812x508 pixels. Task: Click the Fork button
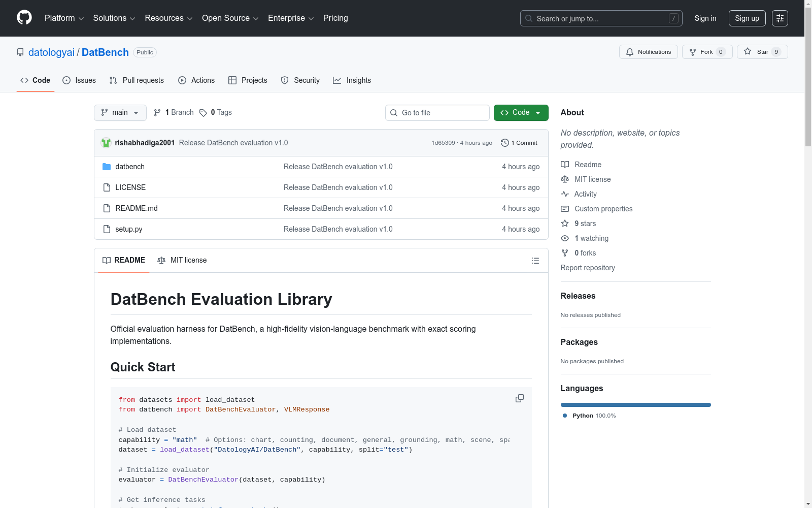tap(707, 52)
